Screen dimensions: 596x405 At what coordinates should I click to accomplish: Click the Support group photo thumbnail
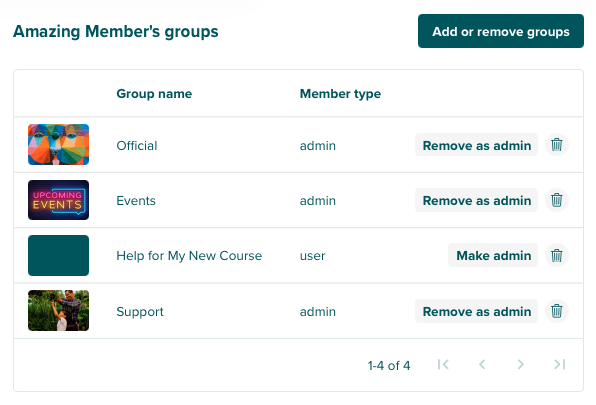pyautogui.click(x=59, y=310)
